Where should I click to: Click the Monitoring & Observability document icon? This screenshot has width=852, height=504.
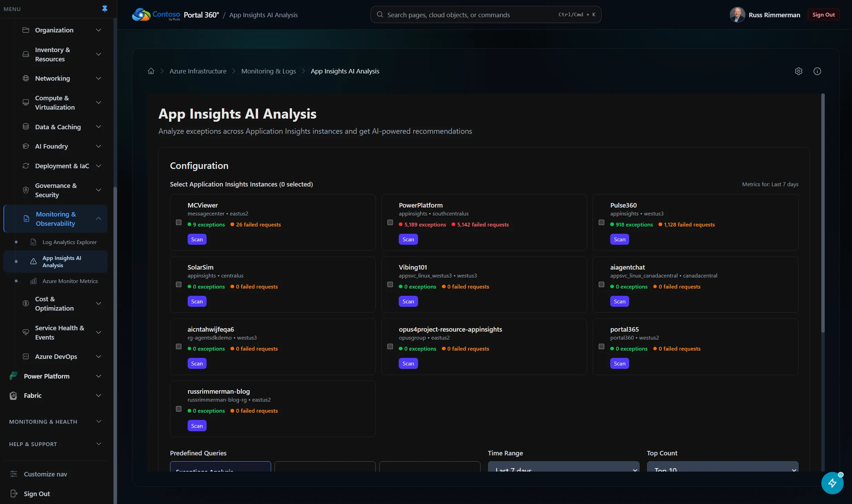[x=26, y=219]
